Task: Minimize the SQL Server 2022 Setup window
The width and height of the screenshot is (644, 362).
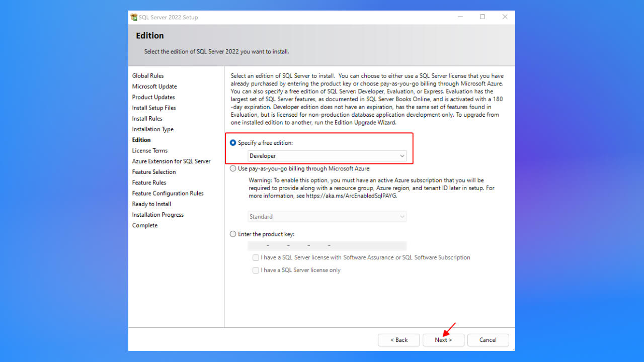Action: click(x=460, y=17)
